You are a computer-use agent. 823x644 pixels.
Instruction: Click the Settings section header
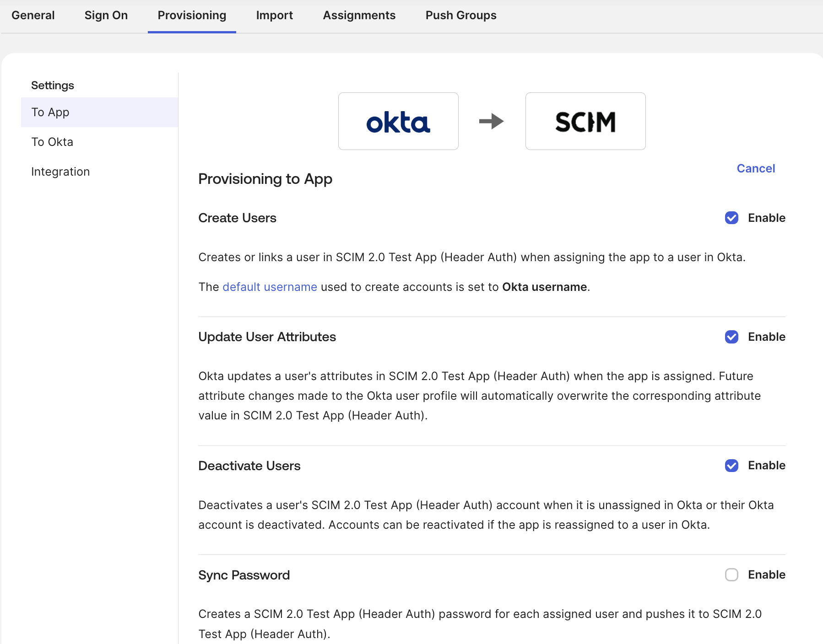click(52, 85)
